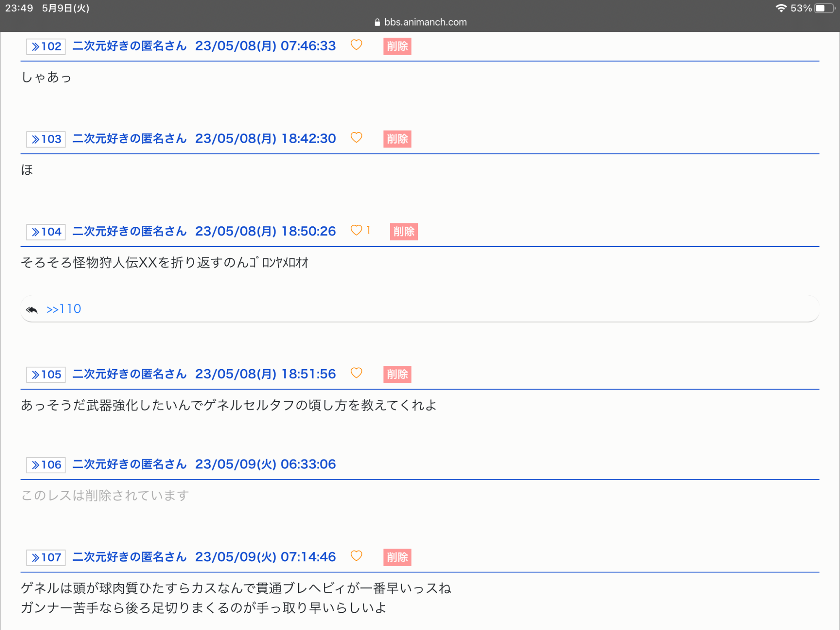Delete post 103 via 削除 button

[397, 139]
